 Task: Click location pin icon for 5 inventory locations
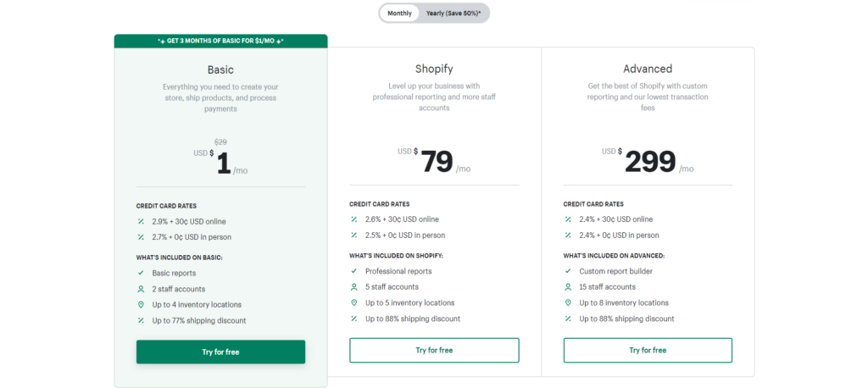(x=353, y=302)
